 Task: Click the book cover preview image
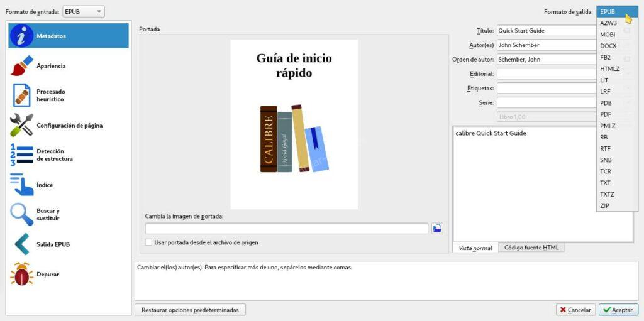coord(294,124)
